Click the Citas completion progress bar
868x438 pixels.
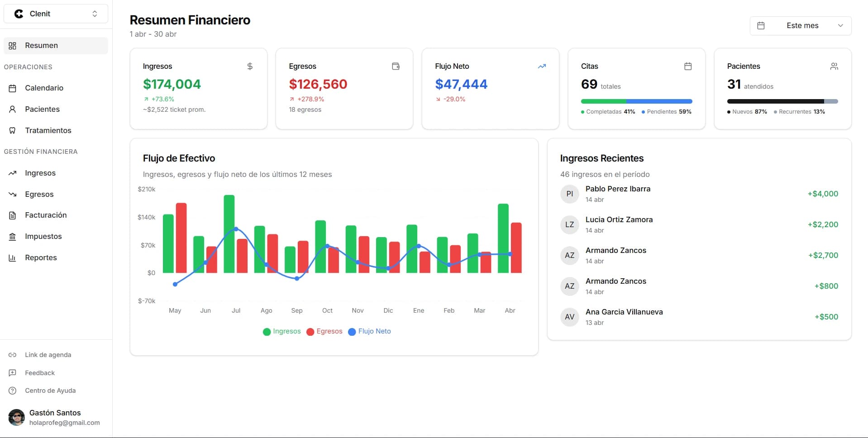[636, 101]
